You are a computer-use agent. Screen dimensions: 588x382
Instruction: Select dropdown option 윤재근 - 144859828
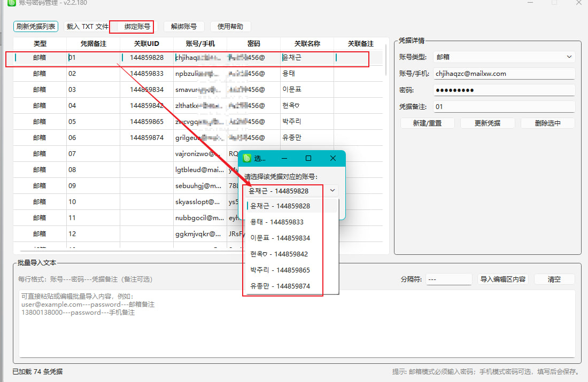point(292,206)
